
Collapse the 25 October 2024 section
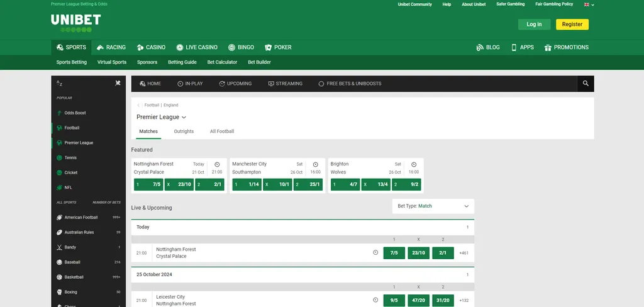[303, 274]
